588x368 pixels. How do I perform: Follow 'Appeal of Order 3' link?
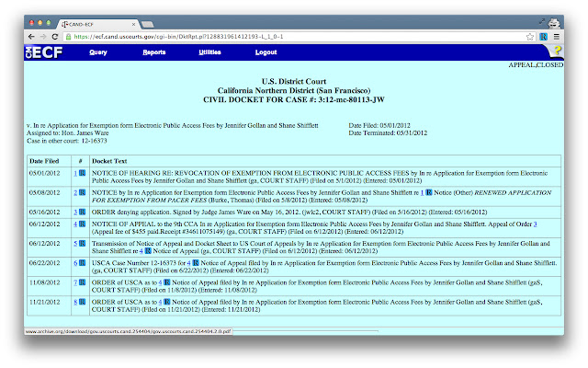[535, 224]
